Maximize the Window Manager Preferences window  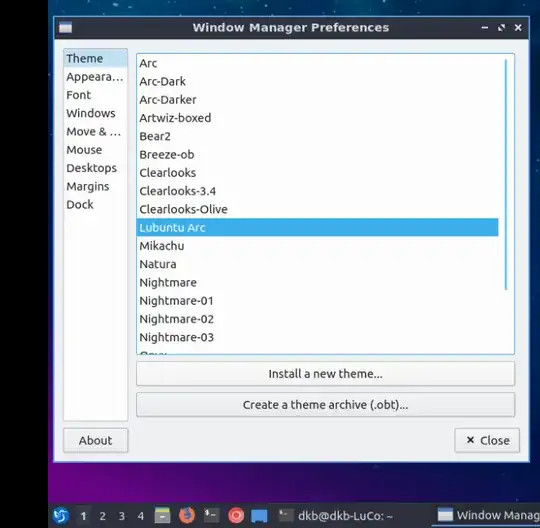[501, 28]
